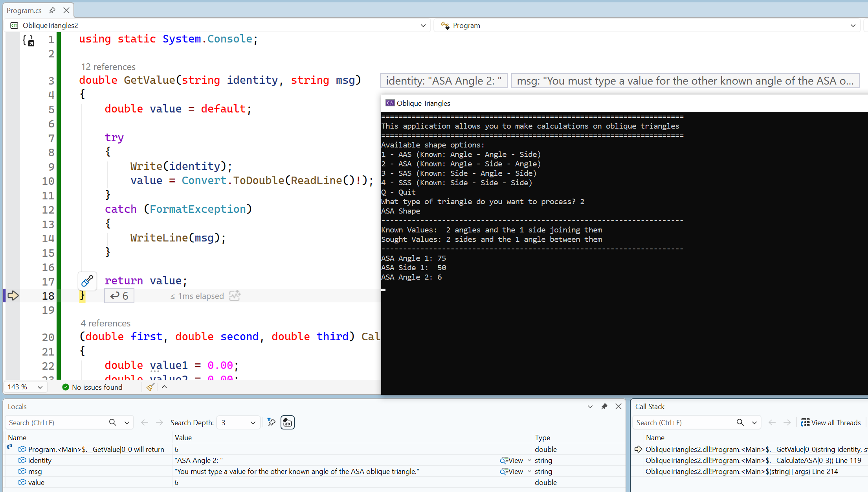Click the Locals search input field
The image size is (868, 492).
click(57, 422)
